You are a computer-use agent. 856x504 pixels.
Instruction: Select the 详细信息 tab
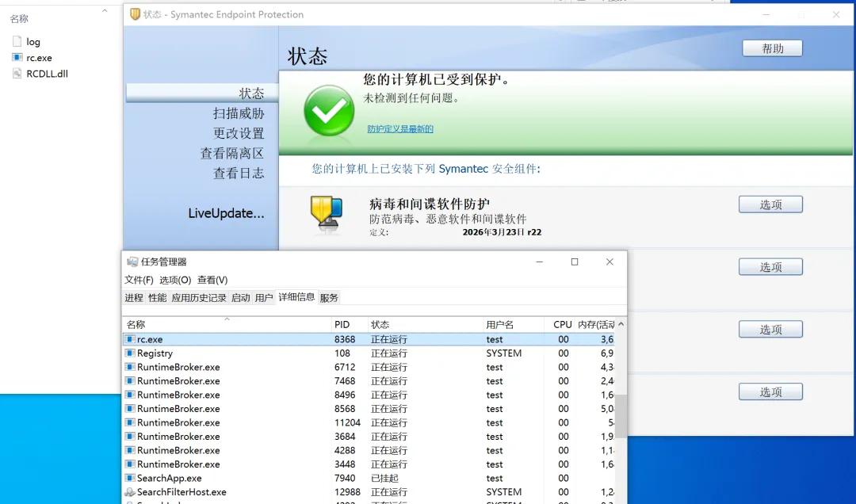point(296,296)
